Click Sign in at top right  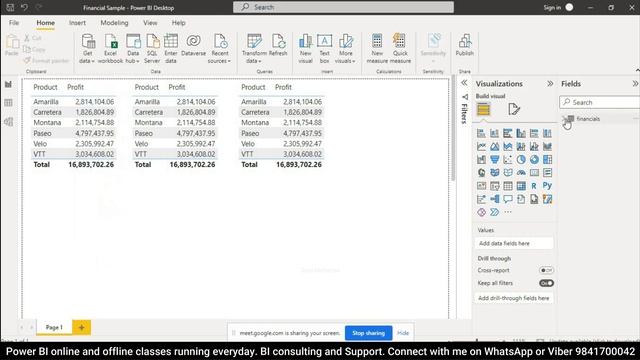pos(552,7)
